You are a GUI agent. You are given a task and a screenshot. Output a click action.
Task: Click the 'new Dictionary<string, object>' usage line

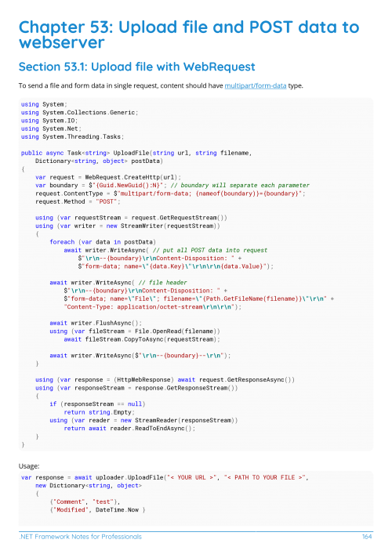pos(89,486)
